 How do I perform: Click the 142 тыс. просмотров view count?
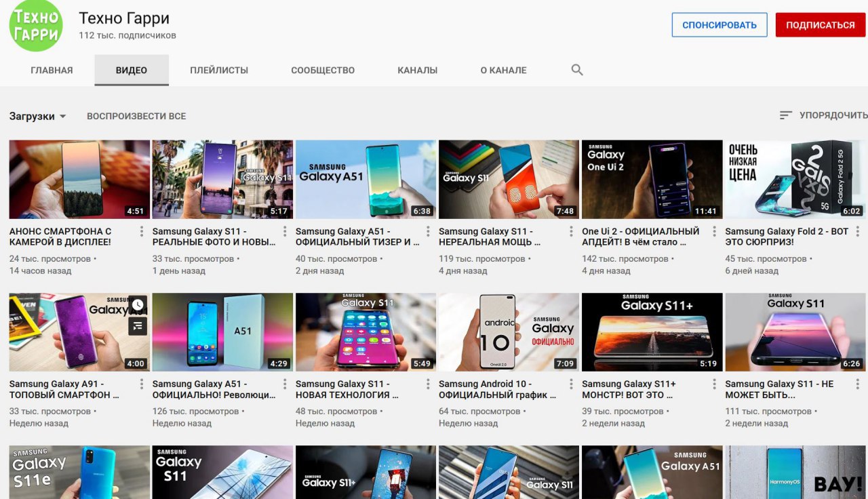[x=625, y=259]
